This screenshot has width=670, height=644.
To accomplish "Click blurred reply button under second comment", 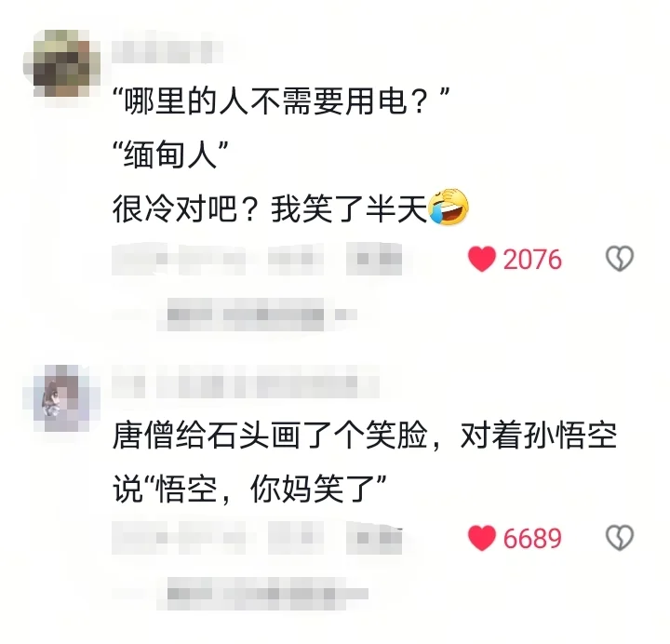I will (374, 538).
